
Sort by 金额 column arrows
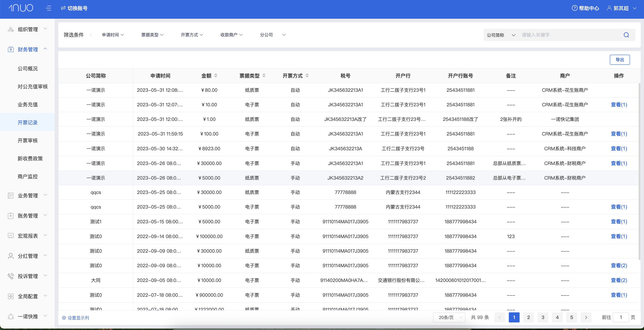216,76
